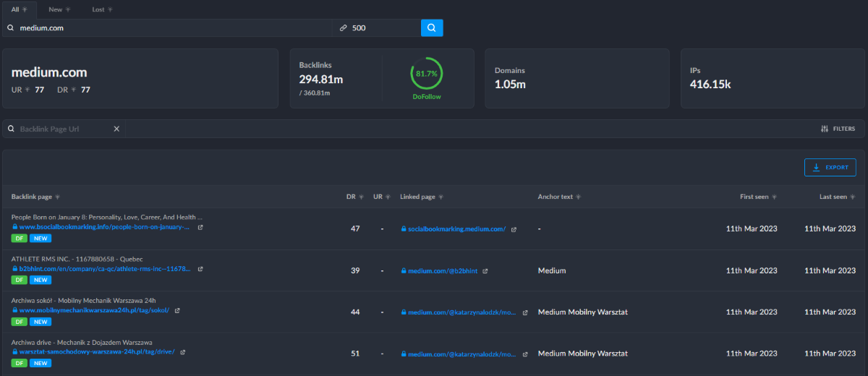The image size is (868, 376).
Task: Click the medium.com search input
Action: 168,27
